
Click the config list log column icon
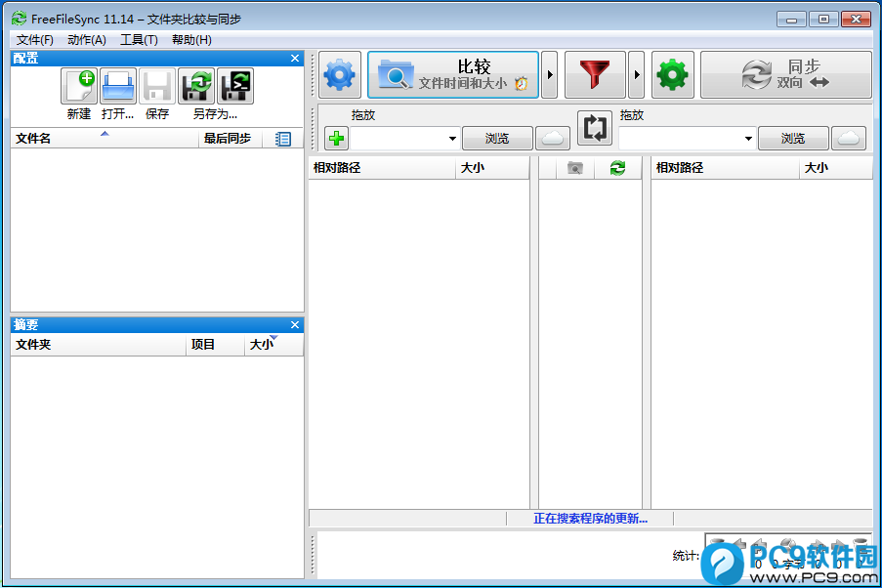pos(283,139)
